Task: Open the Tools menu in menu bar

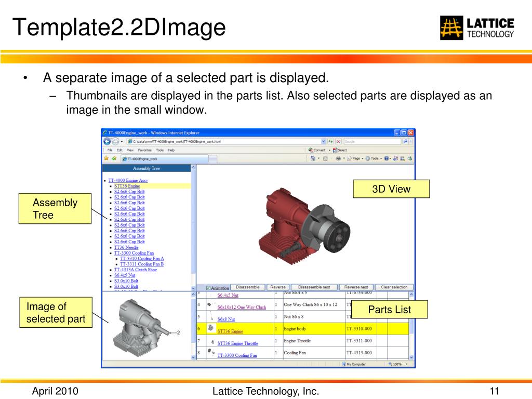Action: pyautogui.click(x=160, y=150)
